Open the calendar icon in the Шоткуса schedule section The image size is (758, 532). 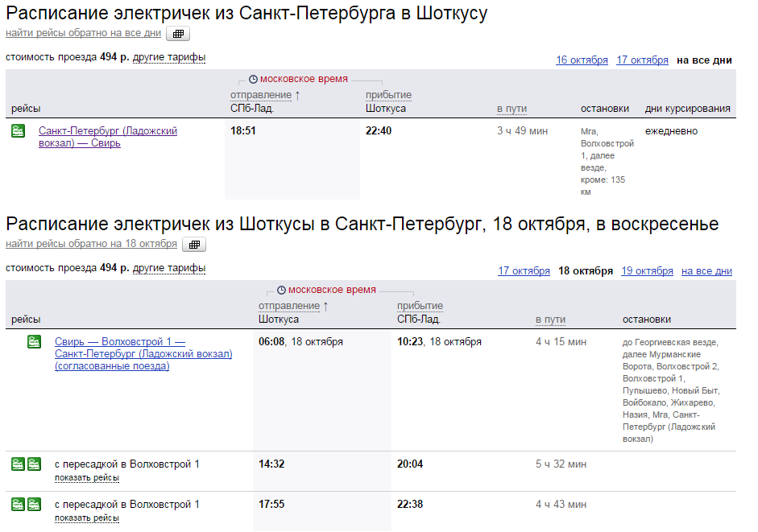pyautogui.click(x=193, y=243)
